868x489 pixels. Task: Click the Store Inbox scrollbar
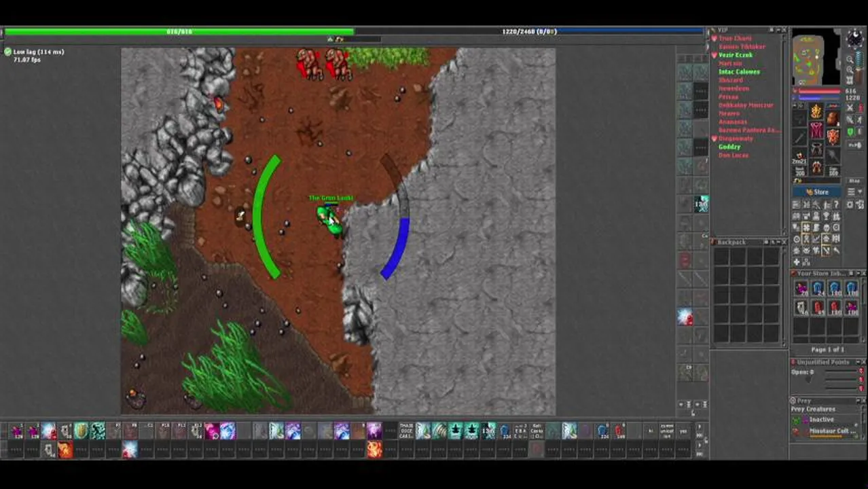point(863,310)
